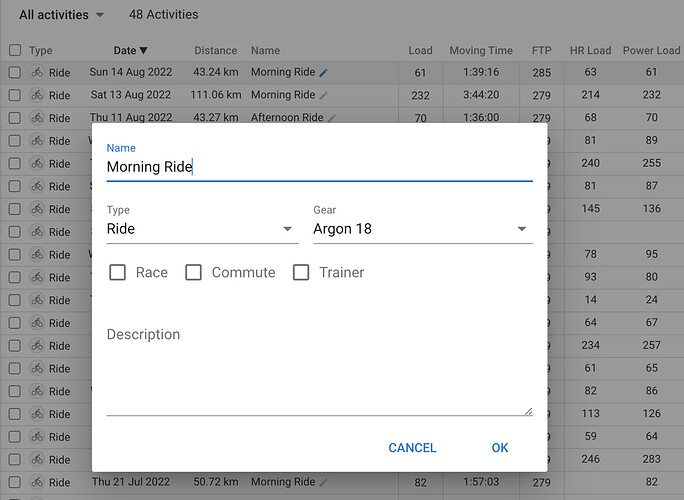Click the CANCEL button
The image size is (684, 500).
coord(412,448)
